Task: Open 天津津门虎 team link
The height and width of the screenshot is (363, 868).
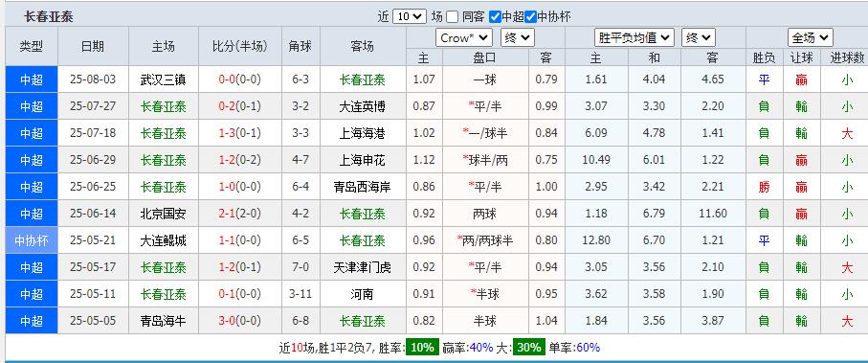Action: (362, 267)
